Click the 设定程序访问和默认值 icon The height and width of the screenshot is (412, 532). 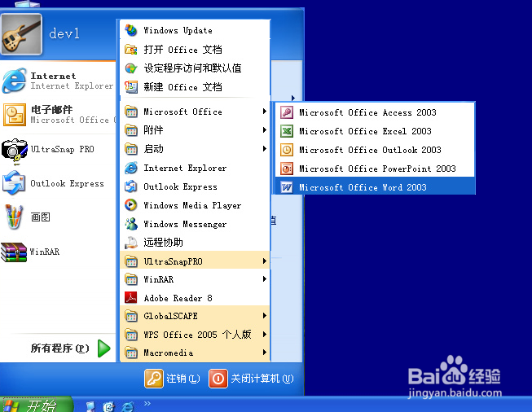click(131, 68)
